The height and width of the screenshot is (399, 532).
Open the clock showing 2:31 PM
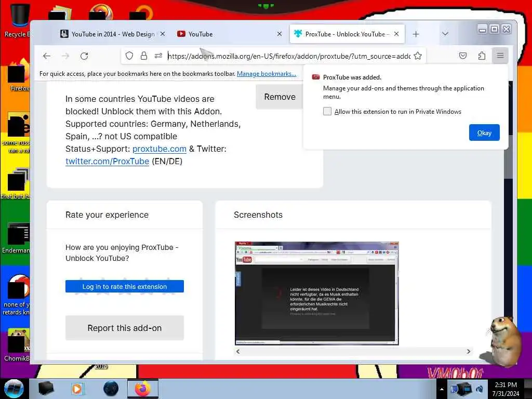click(x=506, y=389)
